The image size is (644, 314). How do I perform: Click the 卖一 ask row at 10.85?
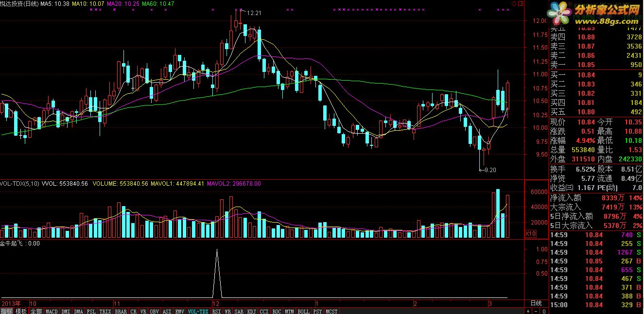coord(597,65)
